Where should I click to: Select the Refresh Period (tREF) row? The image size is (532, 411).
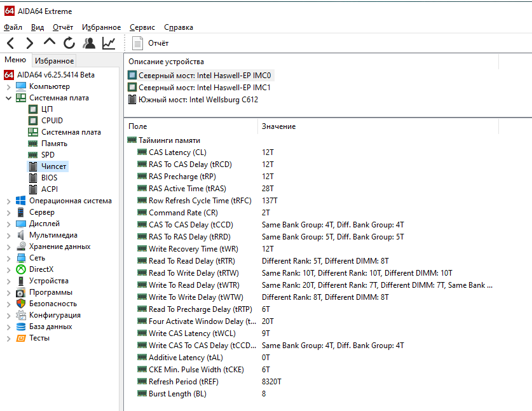click(310, 382)
